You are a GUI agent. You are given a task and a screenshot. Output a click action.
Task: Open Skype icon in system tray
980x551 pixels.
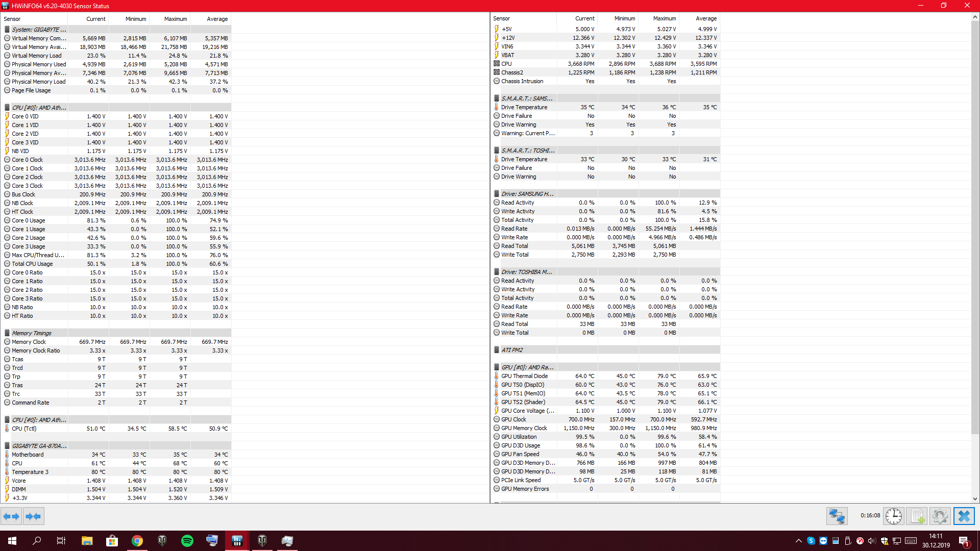[x=811, y=541]
